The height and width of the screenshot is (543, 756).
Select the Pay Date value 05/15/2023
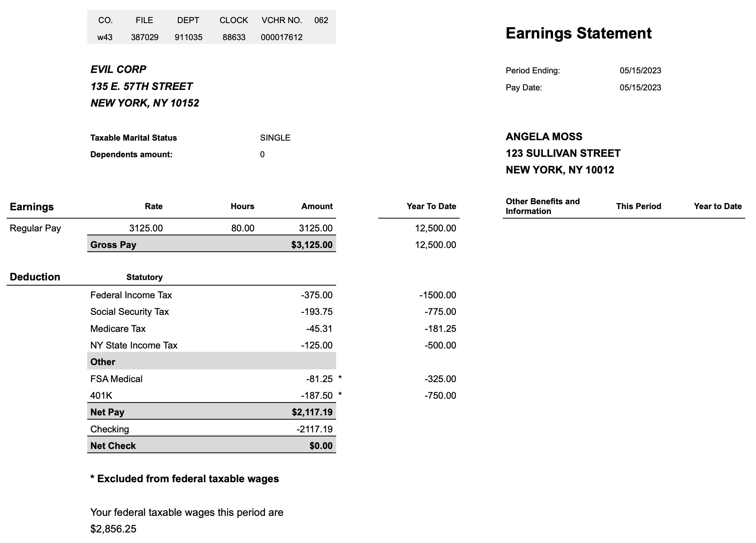point(640,88)
